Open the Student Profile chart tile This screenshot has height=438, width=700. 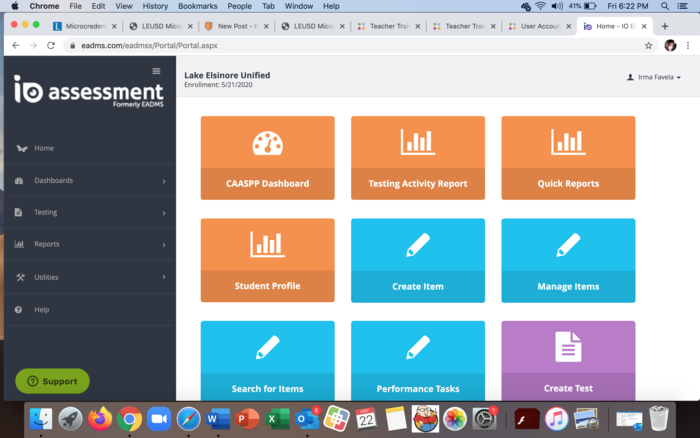(x=267, y=260)
